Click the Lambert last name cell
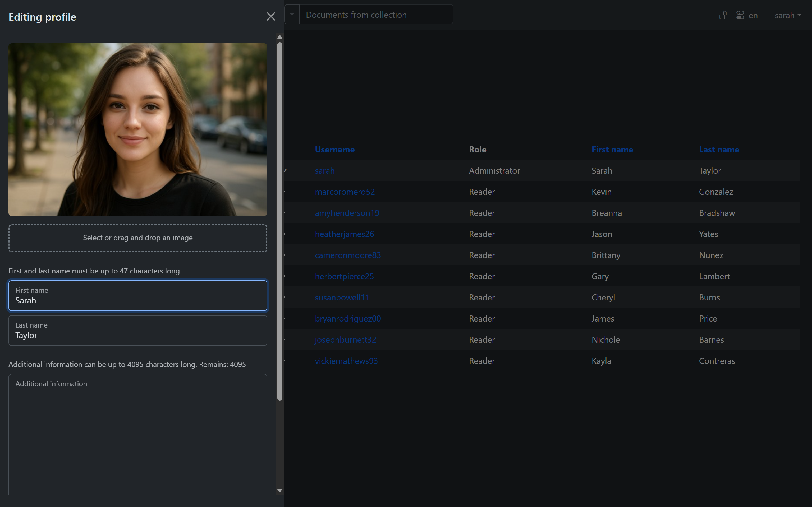This screenshot has width=812, height=507. pyautogui.click(x=714, y=276)
